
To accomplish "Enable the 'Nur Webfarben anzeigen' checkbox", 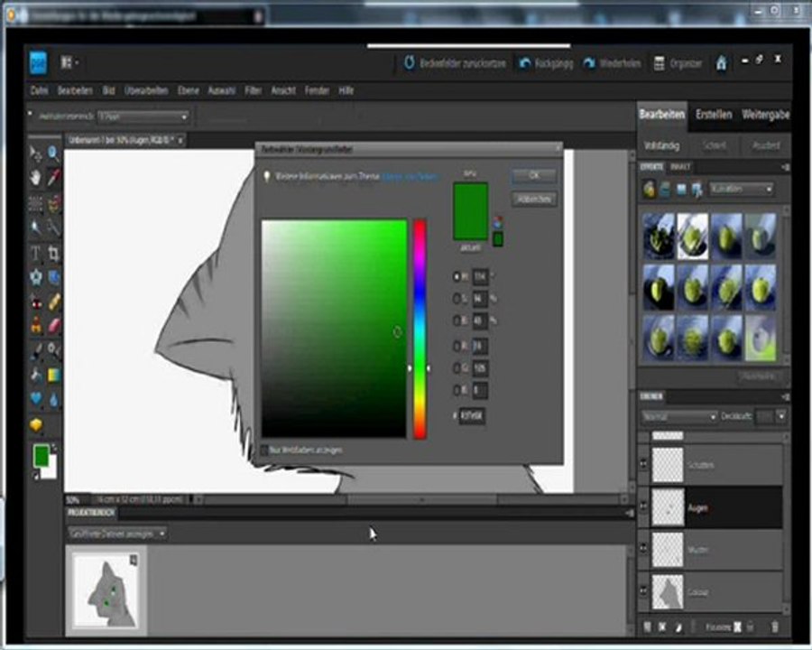I will [x=265, y=449].
